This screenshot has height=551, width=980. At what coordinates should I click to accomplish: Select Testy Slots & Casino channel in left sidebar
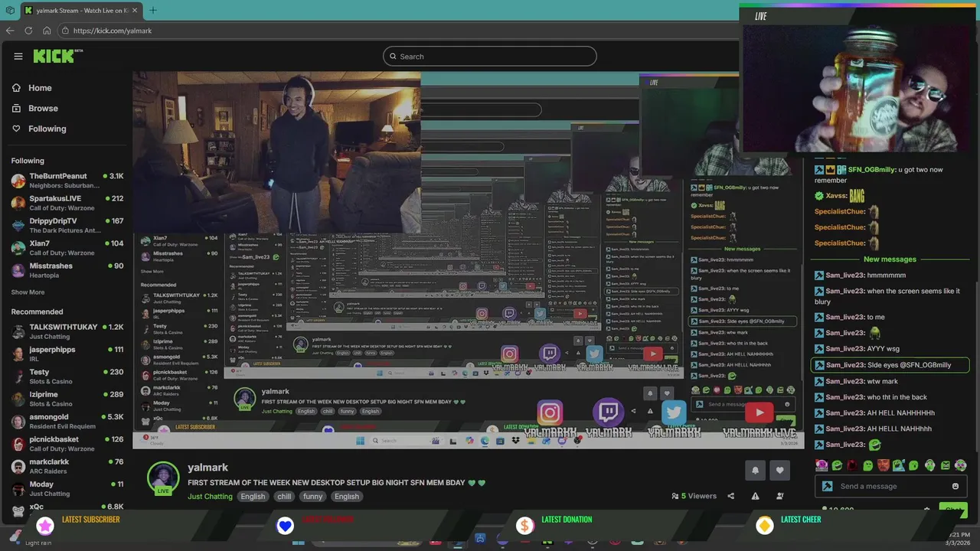67,377
